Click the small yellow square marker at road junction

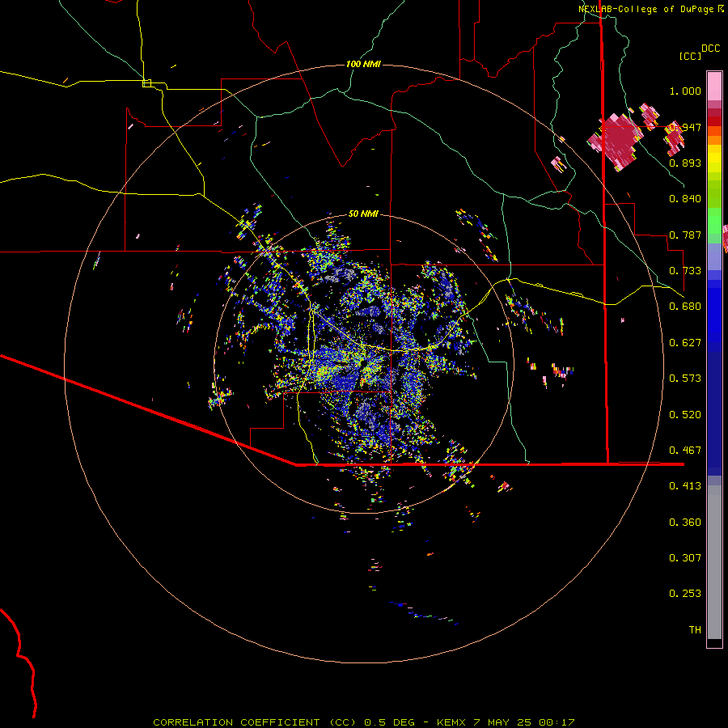click(146, 83)
